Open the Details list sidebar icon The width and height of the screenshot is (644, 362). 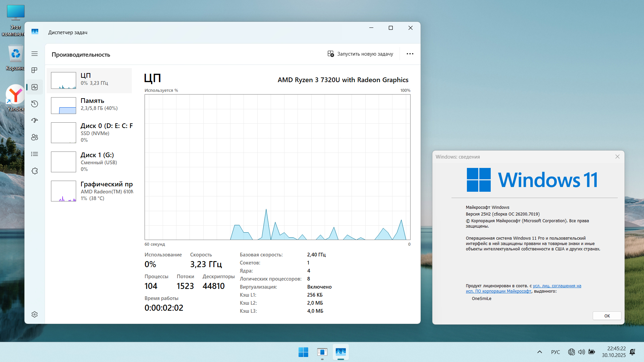(35, 154)
